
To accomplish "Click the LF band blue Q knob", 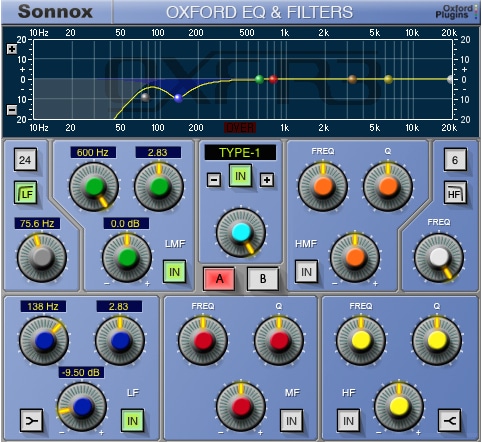I will 120,341.
